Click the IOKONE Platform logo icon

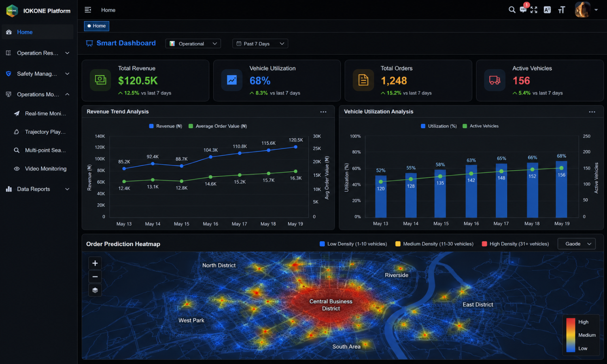tap(12, 11)
